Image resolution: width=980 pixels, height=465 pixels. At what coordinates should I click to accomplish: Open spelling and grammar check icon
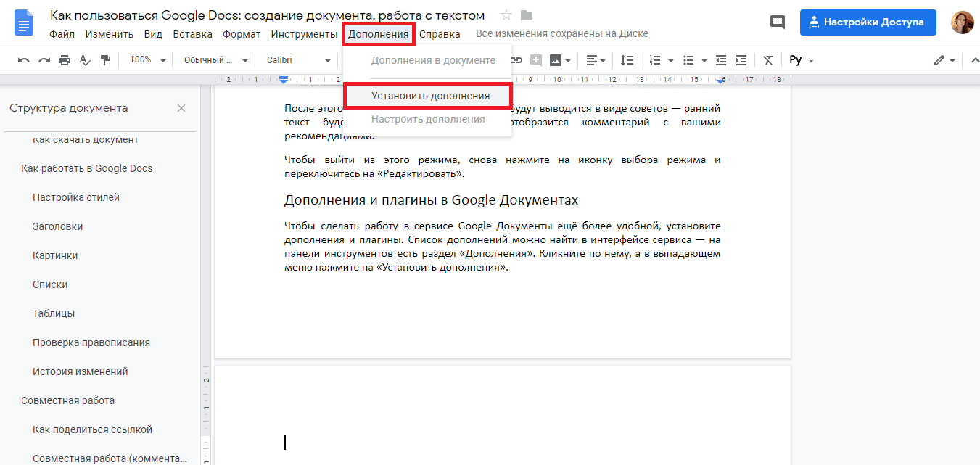(x=85, y=59)
